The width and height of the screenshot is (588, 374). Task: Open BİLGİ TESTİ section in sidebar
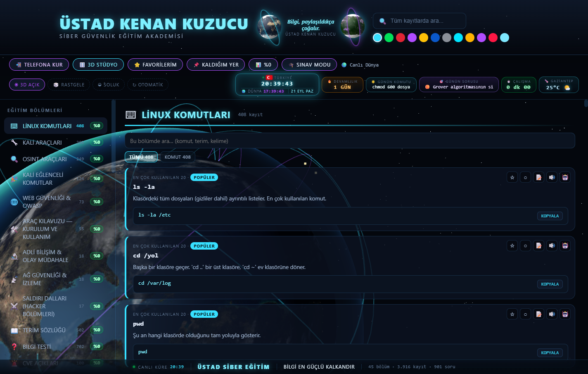56,347
